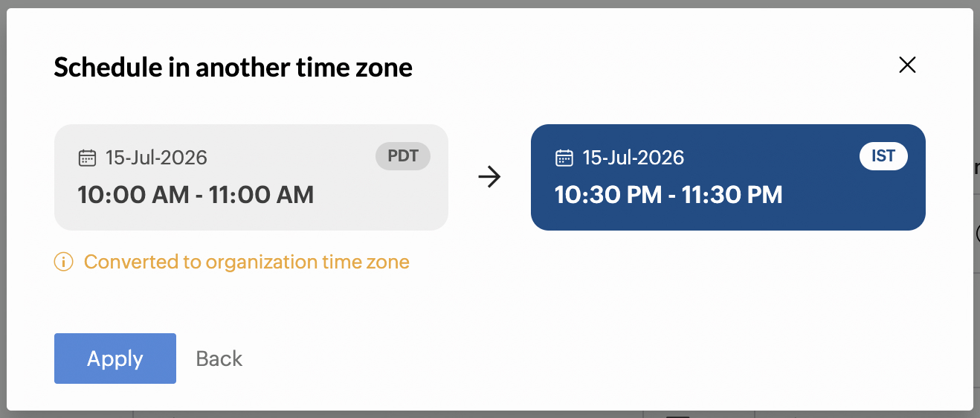Click the 10:30 PM start time
Image resolution: width=980 pixels, height=418 pixels.
click(x=608, y=195)
